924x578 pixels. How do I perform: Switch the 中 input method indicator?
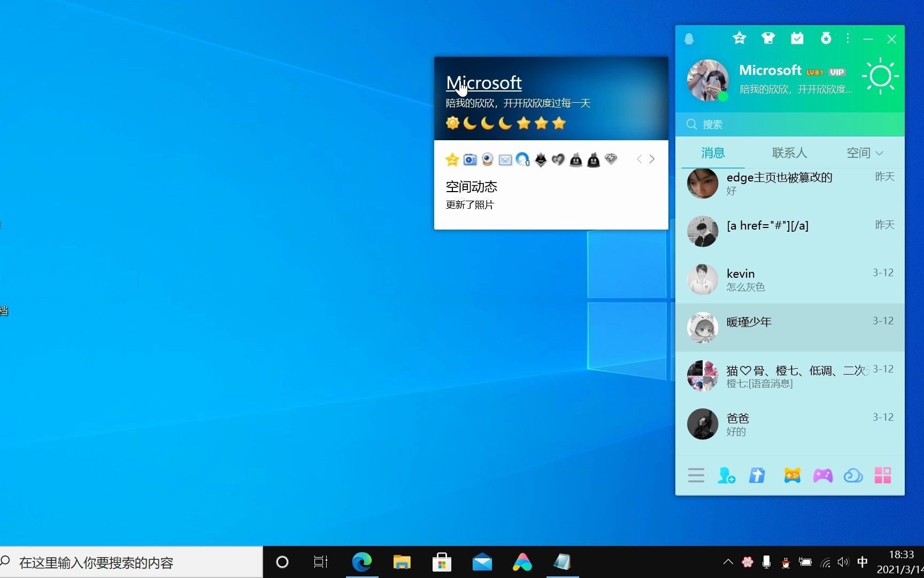click(x=863, y=562)
